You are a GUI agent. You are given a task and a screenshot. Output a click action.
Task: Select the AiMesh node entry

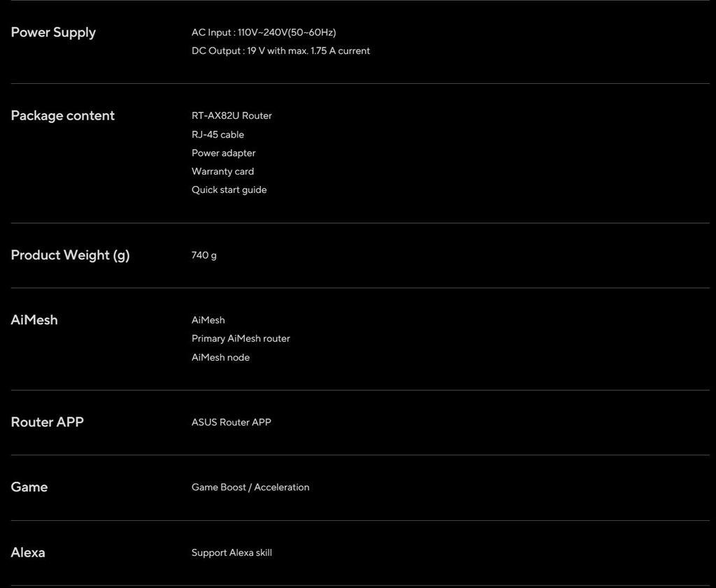[x=220, y=357]
